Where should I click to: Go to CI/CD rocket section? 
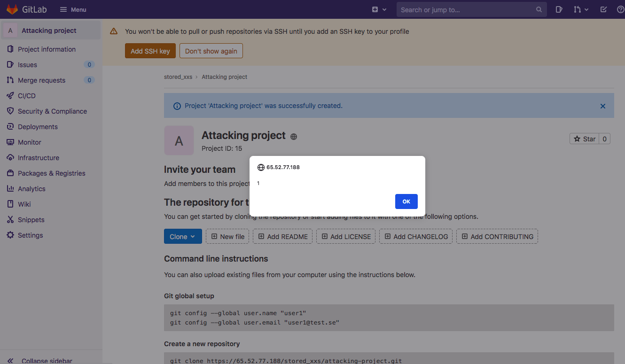[27, 95]
